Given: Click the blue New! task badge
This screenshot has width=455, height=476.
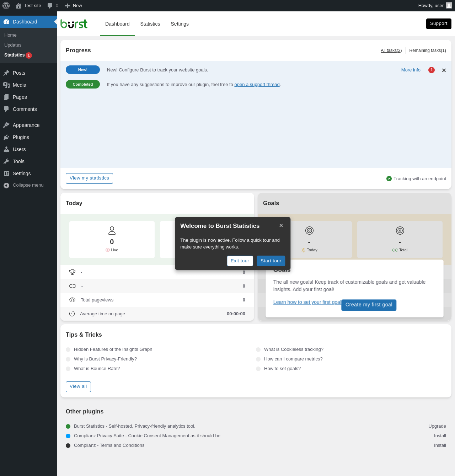Looking at the screenshot, I should pos(83,70).
